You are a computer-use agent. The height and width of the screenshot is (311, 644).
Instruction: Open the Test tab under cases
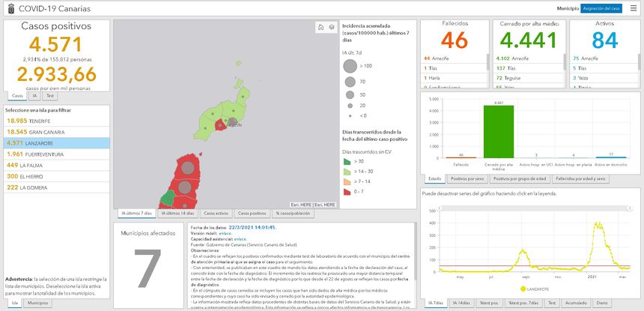49,96
